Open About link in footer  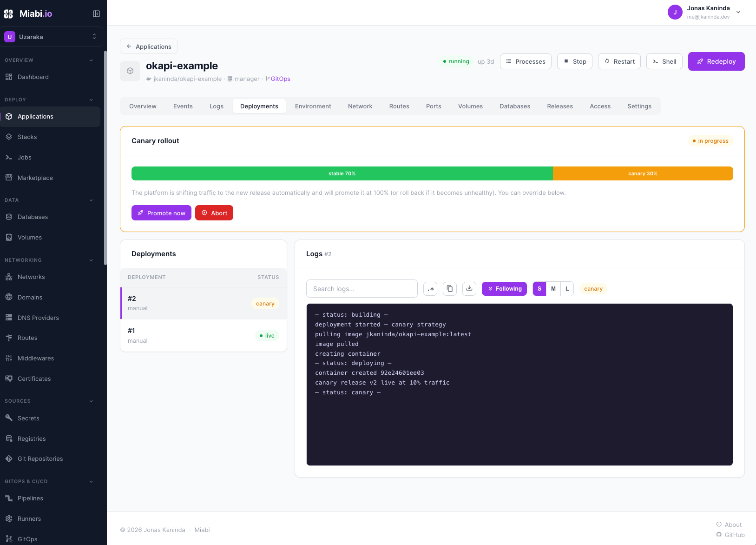[x=729, y=525]
